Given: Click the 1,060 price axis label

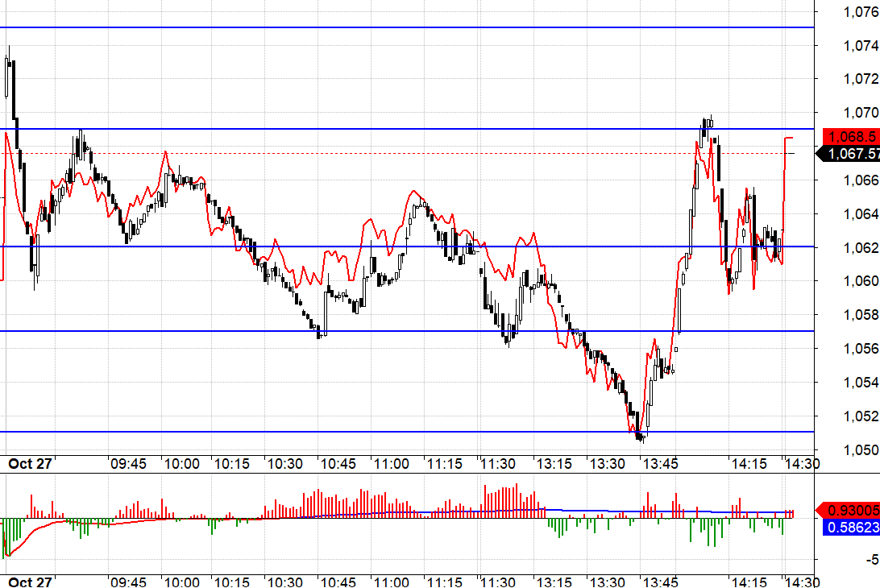Looking at the screenshot, I should [x=859, y=281].
